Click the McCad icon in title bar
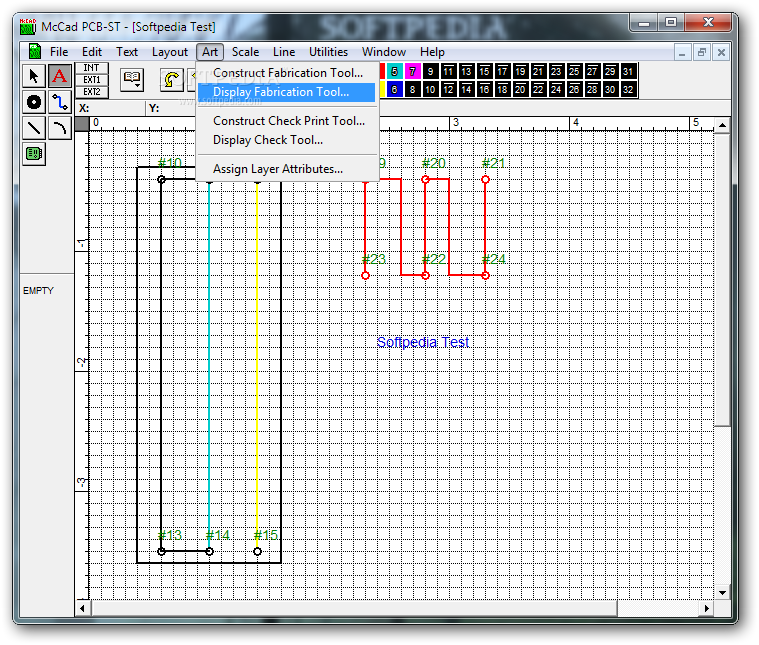 coord(28,27)
